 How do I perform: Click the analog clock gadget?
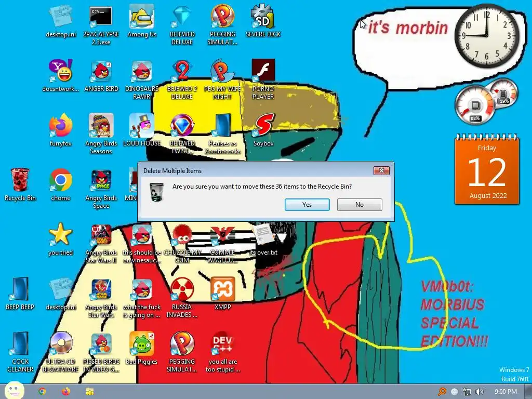[x=486, y=36]
